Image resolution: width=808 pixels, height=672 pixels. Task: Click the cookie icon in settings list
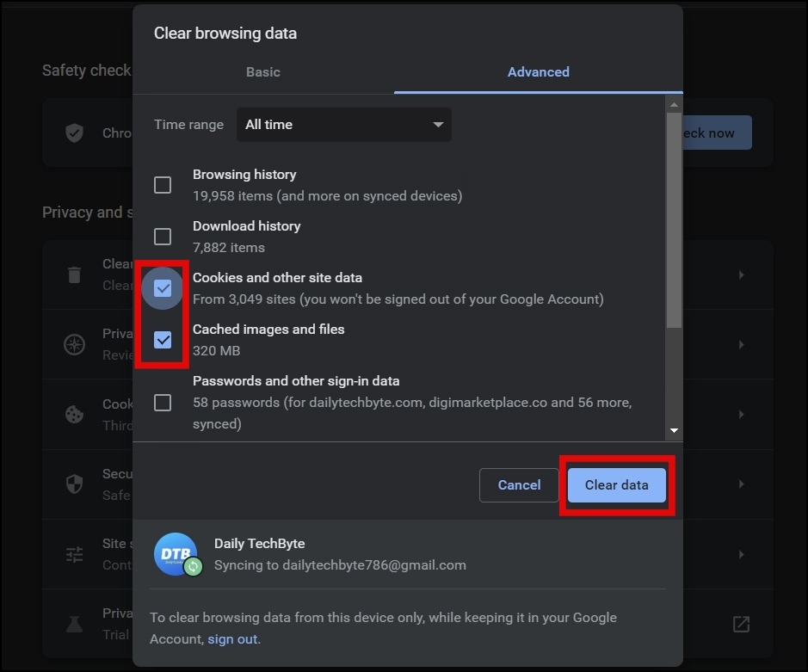click(75, 414)
